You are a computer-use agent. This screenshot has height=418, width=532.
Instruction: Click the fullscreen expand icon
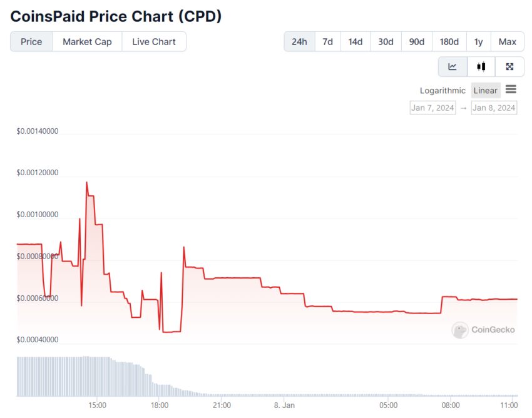(x=509, y=66)
